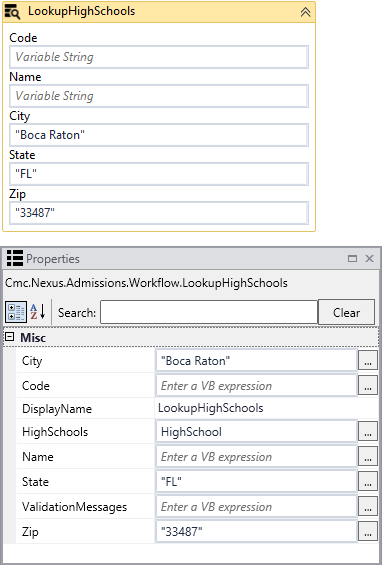382x567 pixels.
Task: Open expression editor for ValidationMessages property
Action: (x=368, y=506)
